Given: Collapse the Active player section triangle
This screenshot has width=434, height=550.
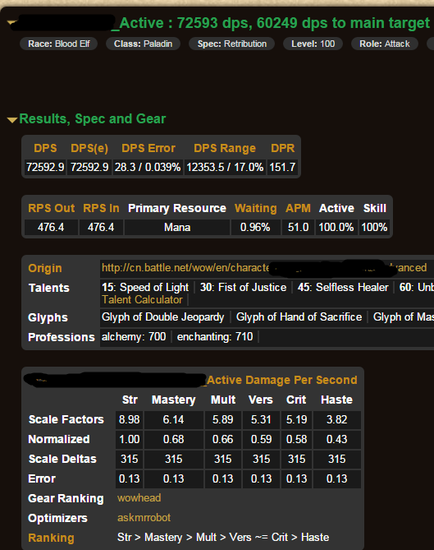Looking at the screenshot, I should 12,23.
